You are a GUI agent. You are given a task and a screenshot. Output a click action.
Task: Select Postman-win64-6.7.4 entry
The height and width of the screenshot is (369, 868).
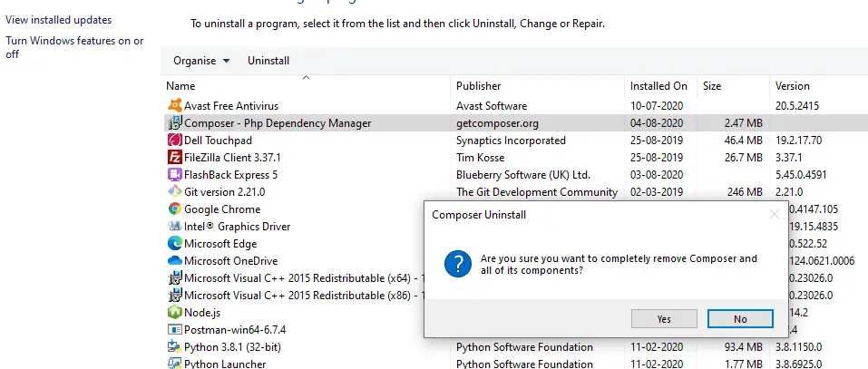click(x=235, y=330)
